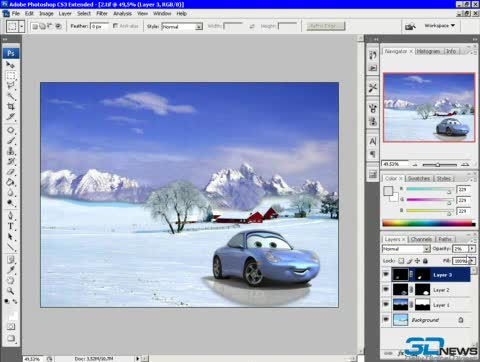
Task: Select the Slice tool
Action: click(x=11, y=117)
